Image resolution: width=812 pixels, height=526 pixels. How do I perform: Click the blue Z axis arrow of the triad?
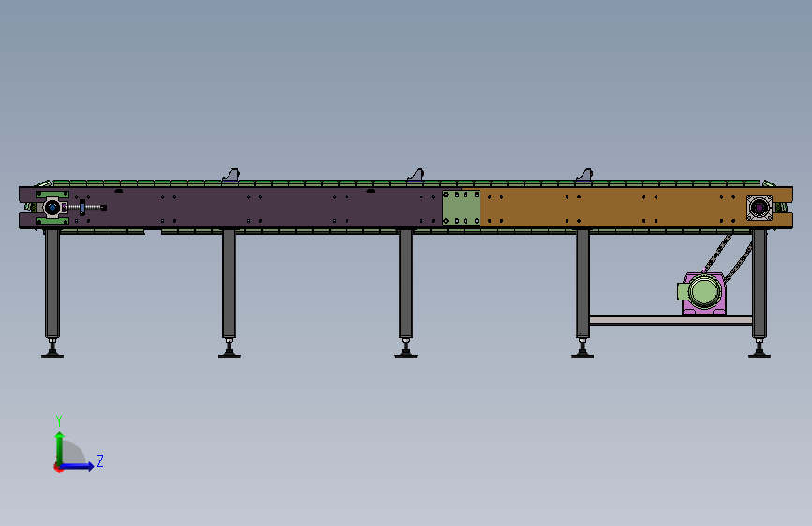(79, 466)
